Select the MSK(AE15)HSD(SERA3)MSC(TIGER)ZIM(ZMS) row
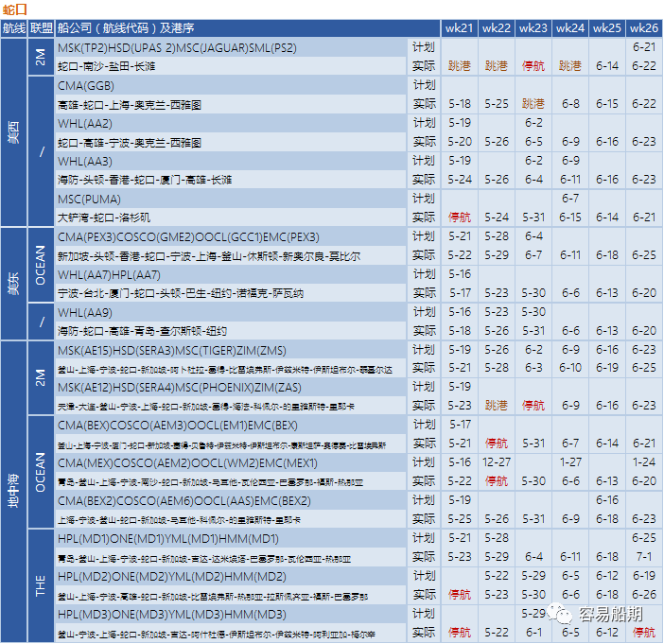664x644 pixels. pyautogui.click(x=231, y=351)
